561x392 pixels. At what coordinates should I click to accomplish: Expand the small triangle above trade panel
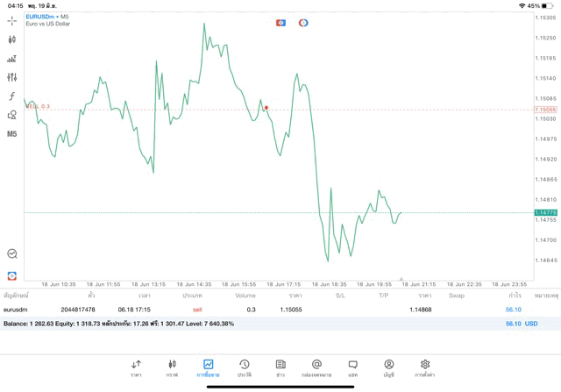pyautogui.click(x=401, y=279)
